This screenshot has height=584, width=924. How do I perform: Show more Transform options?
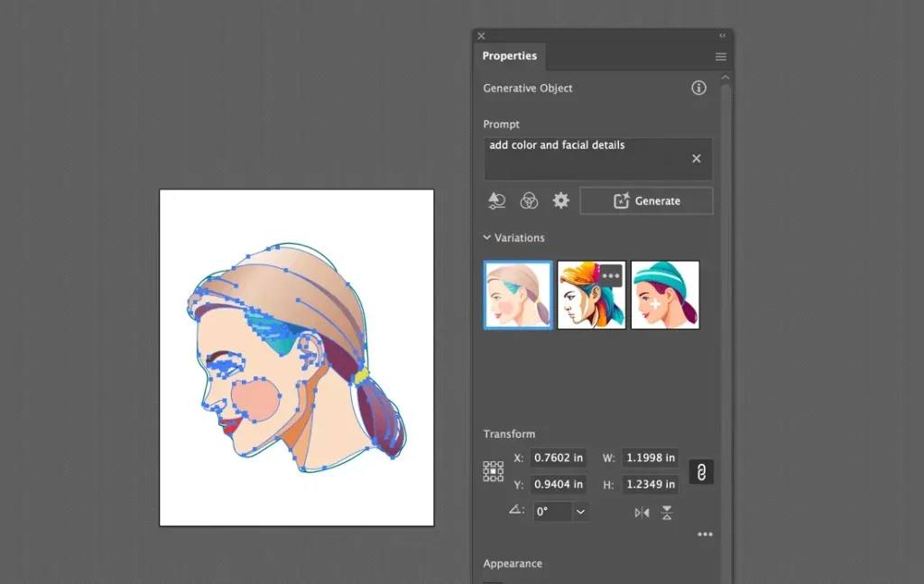point(705,534)
